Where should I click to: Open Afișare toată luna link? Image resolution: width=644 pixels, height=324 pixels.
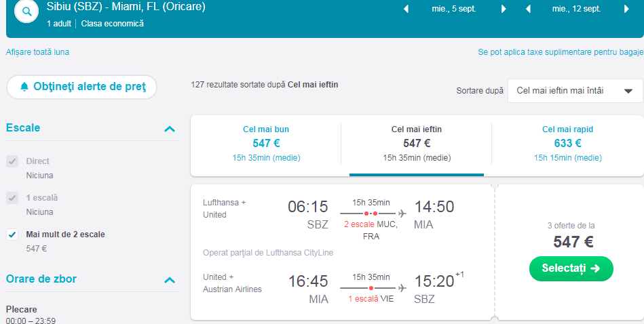click(37, 52)
